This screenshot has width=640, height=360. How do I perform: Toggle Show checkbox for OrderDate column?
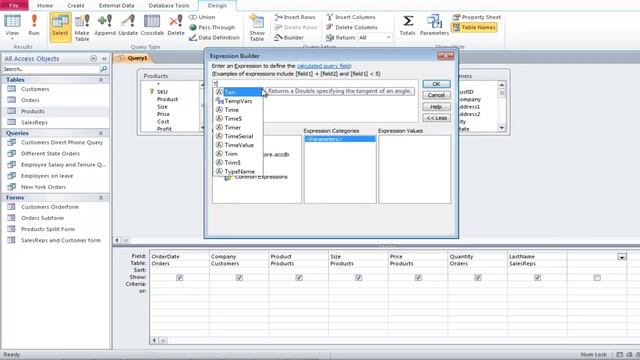[180, 278]
